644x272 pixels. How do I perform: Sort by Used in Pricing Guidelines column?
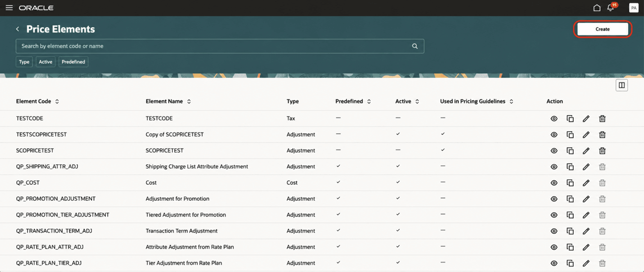click(x=511, y=101)
